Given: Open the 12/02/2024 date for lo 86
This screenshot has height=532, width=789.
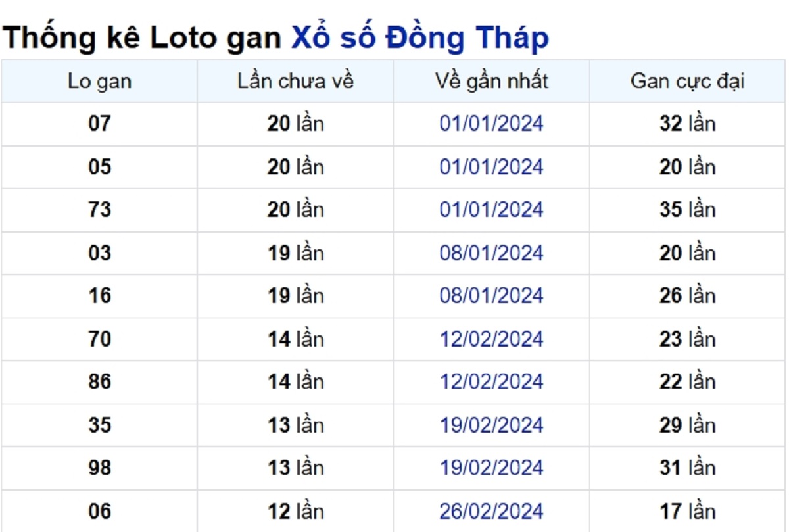Looking at the screenshot, I should coord(491,382).
